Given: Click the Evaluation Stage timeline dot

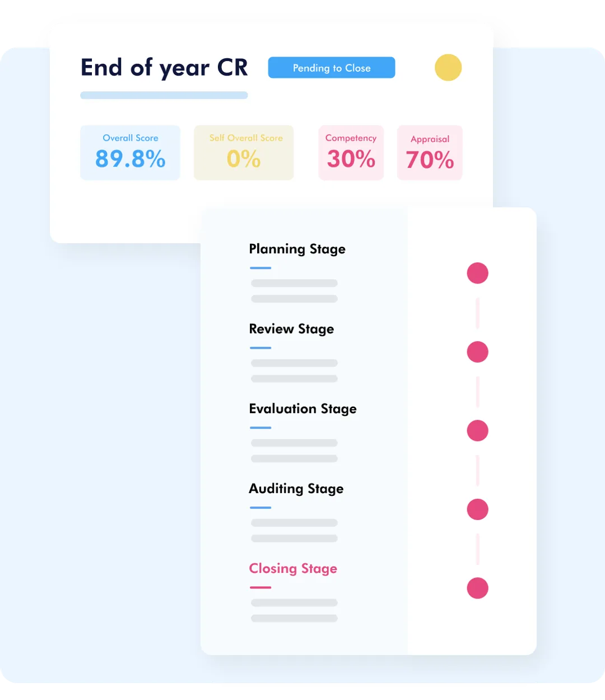Looking at the screenshot, I should [x=477, y=430].
